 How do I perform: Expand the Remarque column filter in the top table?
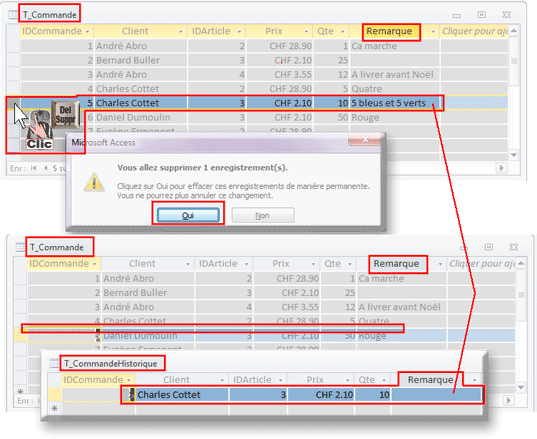tap(433, 32)
